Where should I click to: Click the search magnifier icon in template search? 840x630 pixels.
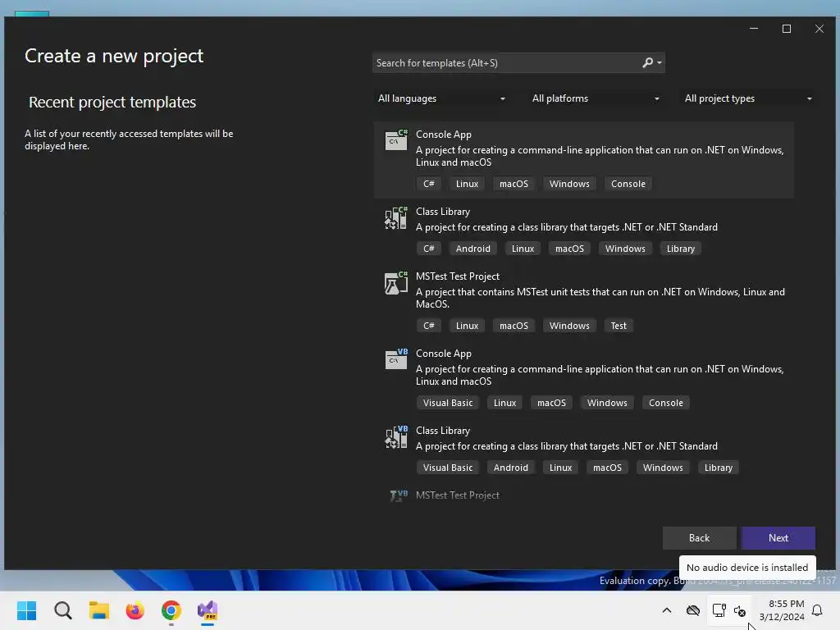pyautogui.click(x=648, y=62)
